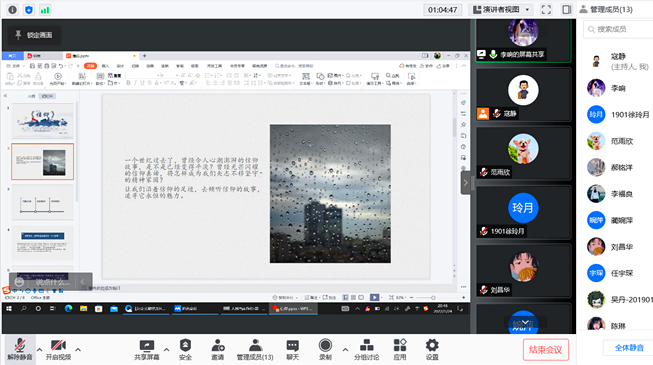
Task: Click the 搜索成员 search field
Action: pyautogui.click(x=618, y=29)
